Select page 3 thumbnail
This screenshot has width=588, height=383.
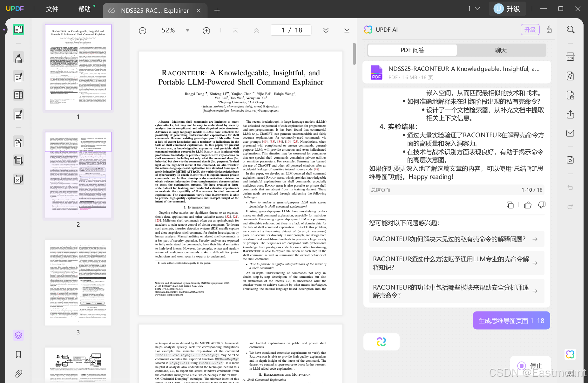tap(78, 283)
